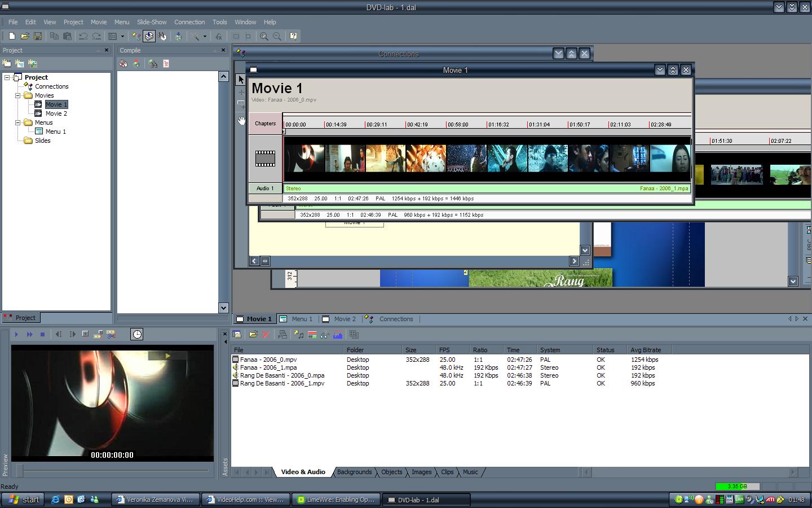The width and height of the screenshot is (812, 508).
Task: Select the Slides folder in tree
Action: point(43,141)
